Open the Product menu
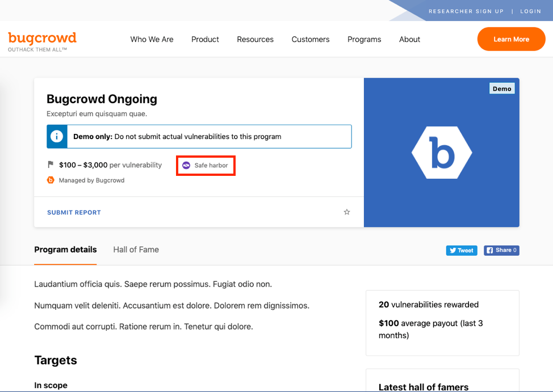The height and width of the screenshot is (392, 553). 205,40
